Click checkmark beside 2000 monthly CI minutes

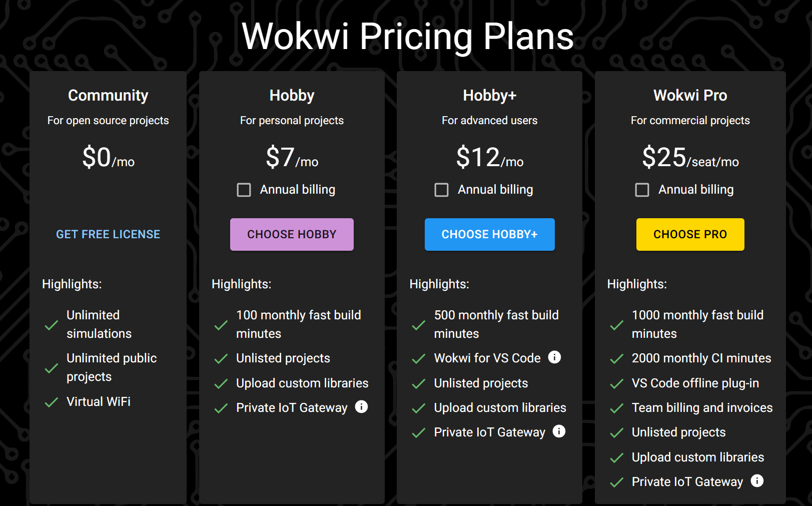[617, 359]
